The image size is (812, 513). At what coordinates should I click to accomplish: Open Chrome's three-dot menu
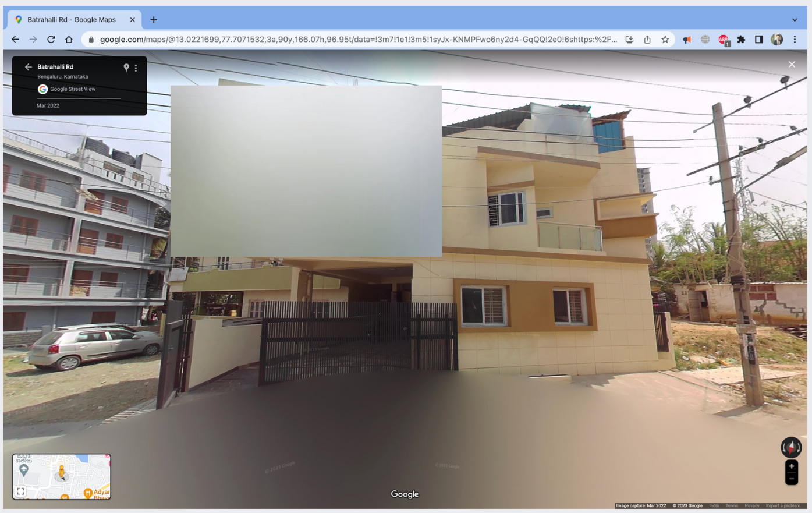[795, 39]
